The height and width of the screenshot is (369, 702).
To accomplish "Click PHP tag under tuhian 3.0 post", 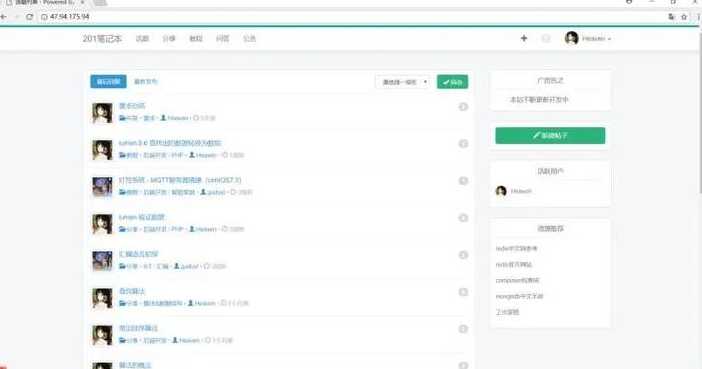I will pyautogui.click(x=177, y=155).
